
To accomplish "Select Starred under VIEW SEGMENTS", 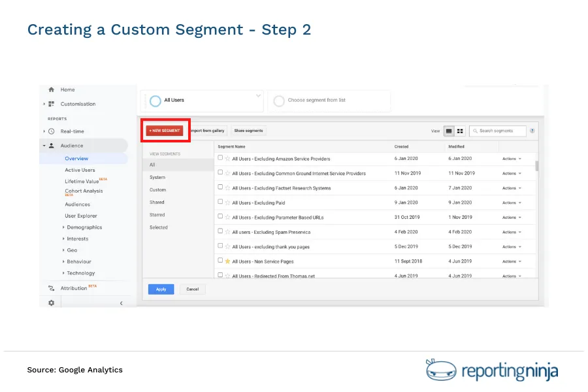I will pos(158,215).
